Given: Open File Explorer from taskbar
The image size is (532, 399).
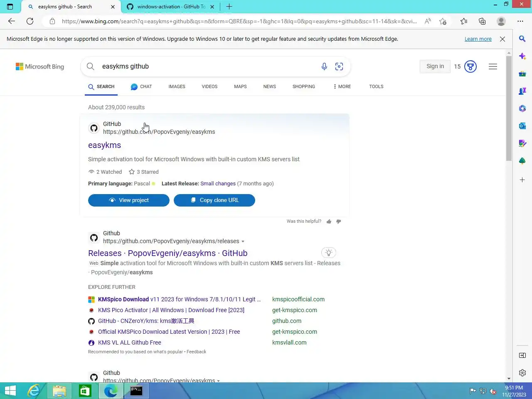Looking at the screenshot, I should click(59, 391).
